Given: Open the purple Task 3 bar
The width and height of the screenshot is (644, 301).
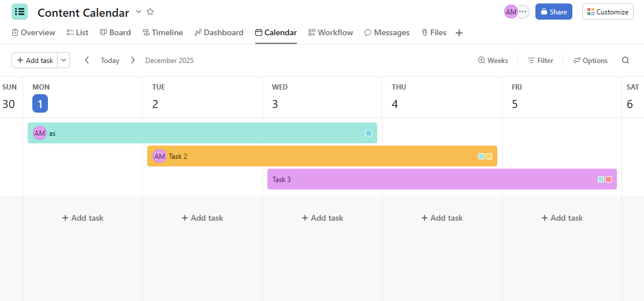Looking at the screenshot, I should tap(442, 179).
